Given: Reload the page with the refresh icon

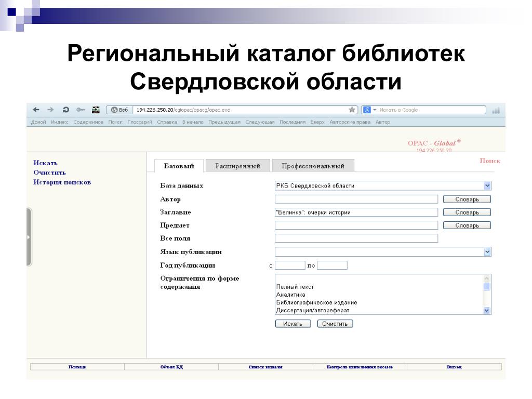Looking at the screenshot, I should pos(66,110).
